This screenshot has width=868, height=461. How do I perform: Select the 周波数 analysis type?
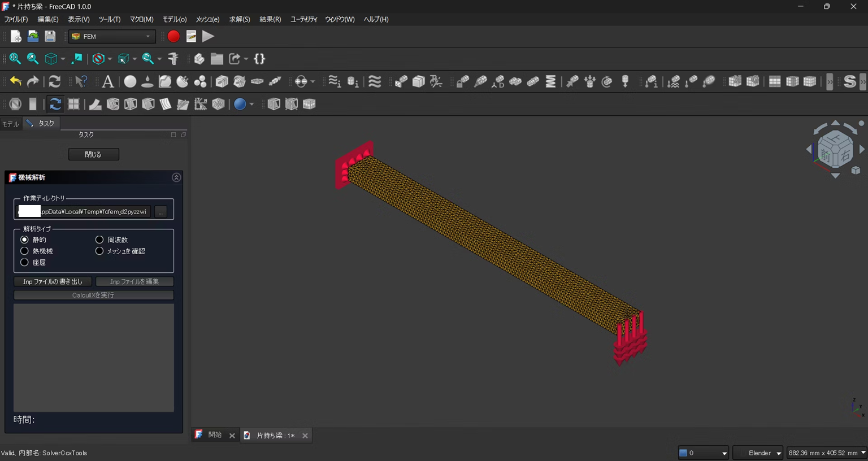(99, 240)
